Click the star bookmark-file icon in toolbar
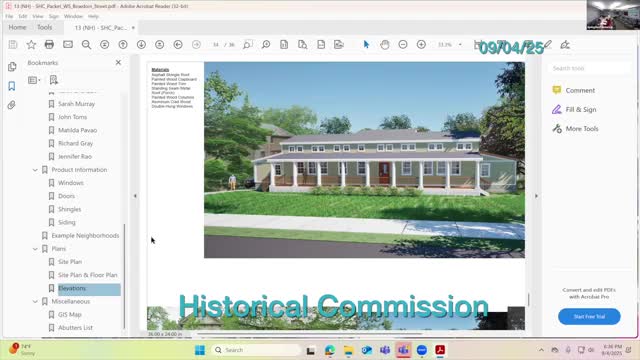This screenshot has width=640, height=360. [x=31, y=44]
